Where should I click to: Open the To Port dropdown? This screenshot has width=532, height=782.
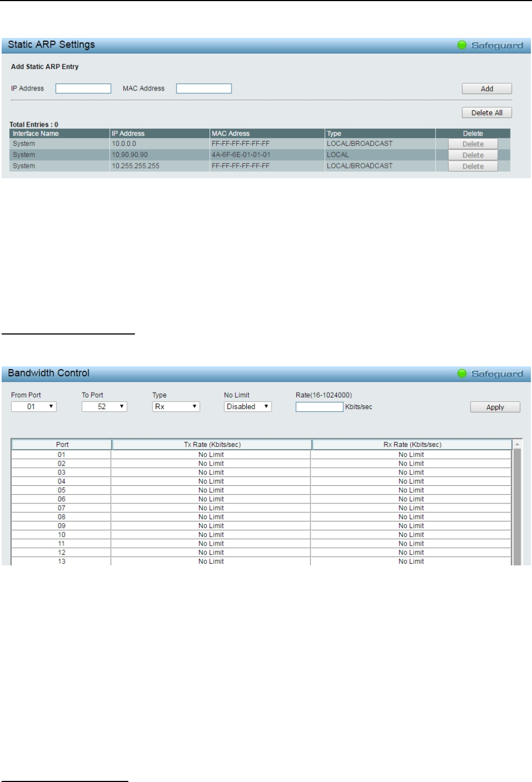[x=104, y=406]
